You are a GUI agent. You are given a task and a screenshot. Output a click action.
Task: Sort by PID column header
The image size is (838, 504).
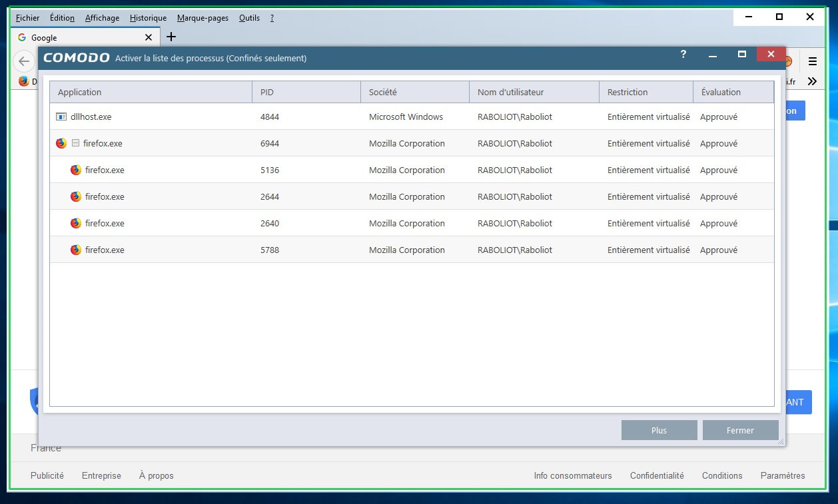[306, 92]
